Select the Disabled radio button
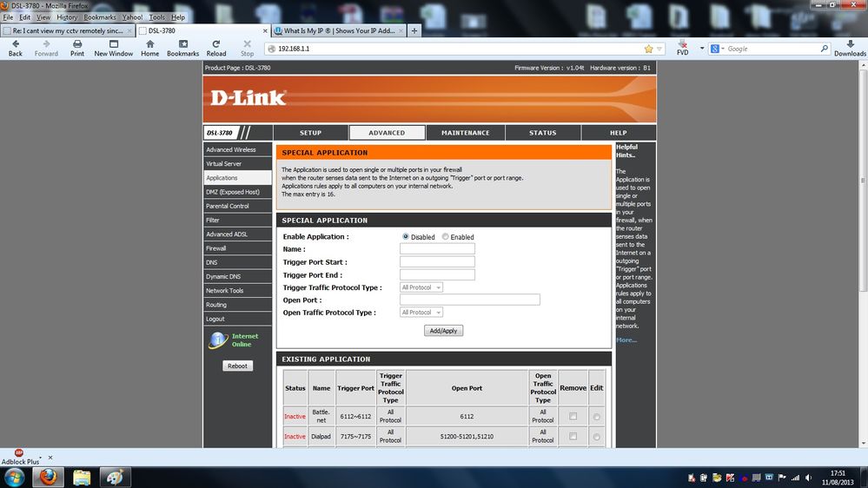This screenshot has width=868, height=488. coord(405,237)
